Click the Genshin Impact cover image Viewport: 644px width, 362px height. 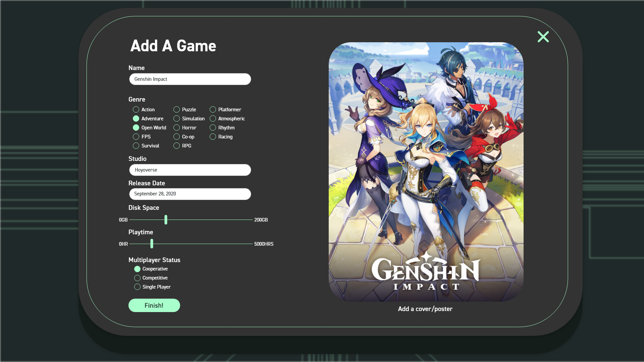click(426, 172)
